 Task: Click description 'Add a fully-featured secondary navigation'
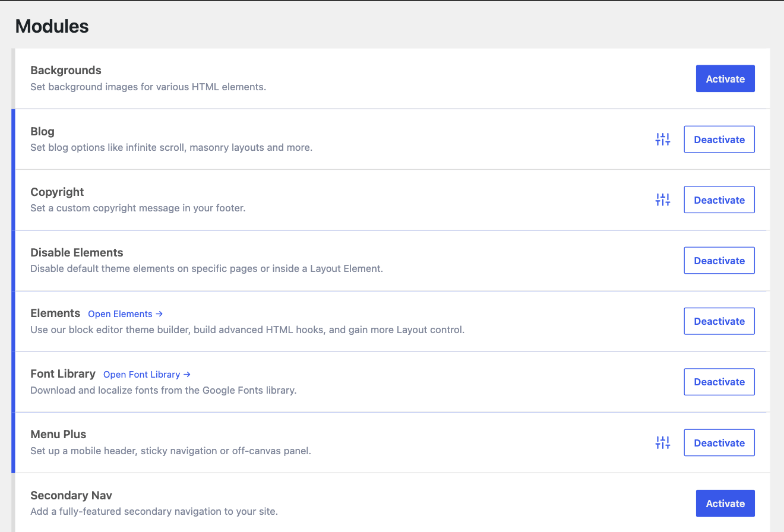[154, 511]
